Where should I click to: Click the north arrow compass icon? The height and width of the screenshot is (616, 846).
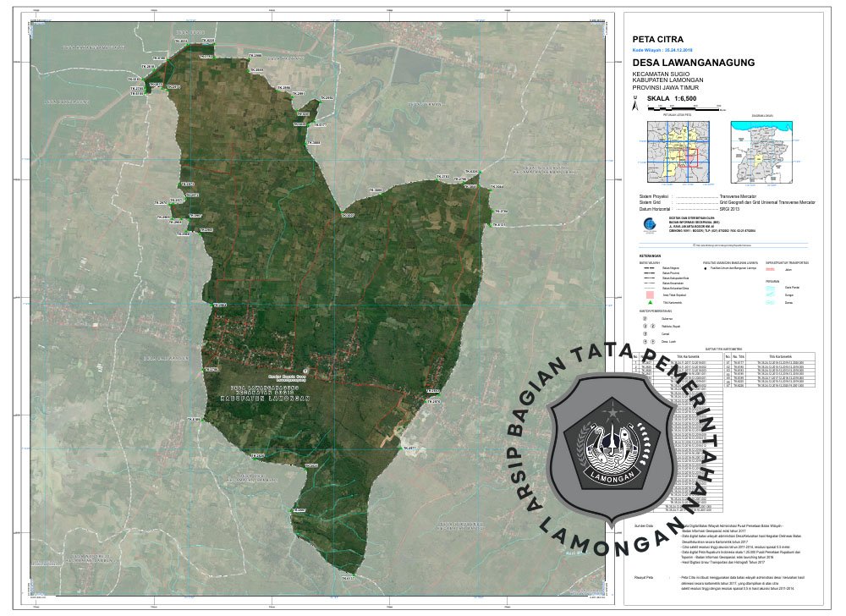(636, 106)
